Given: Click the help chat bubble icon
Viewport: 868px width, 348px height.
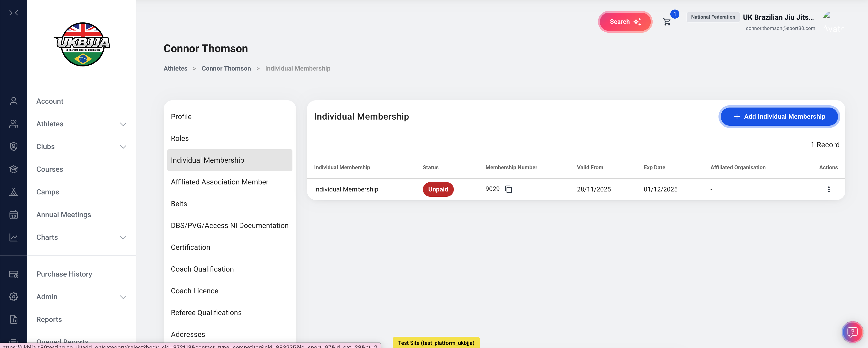Looking at the screenshot, I should coord(852,332).
